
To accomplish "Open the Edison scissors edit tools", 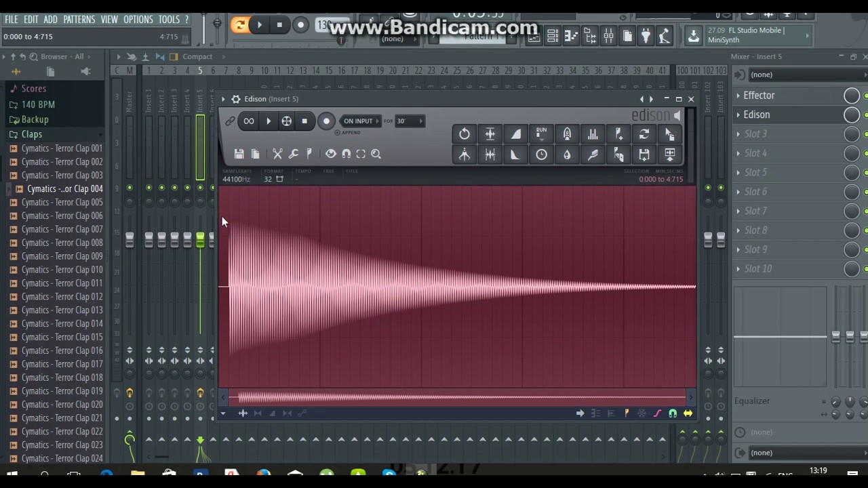I will tap(277, 154).
